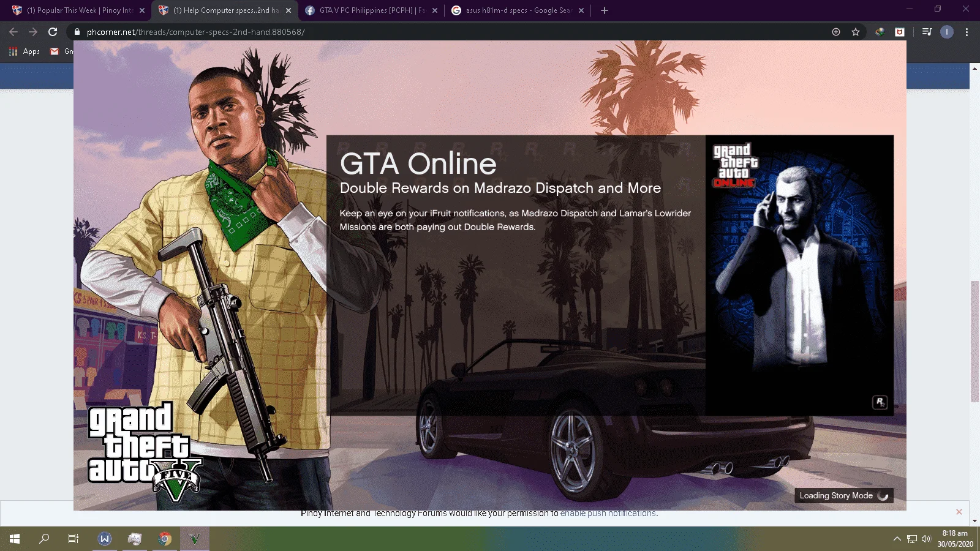Switch to GTA V PC Philippines tab
The image size is (980, 551).
click(371, 10)
